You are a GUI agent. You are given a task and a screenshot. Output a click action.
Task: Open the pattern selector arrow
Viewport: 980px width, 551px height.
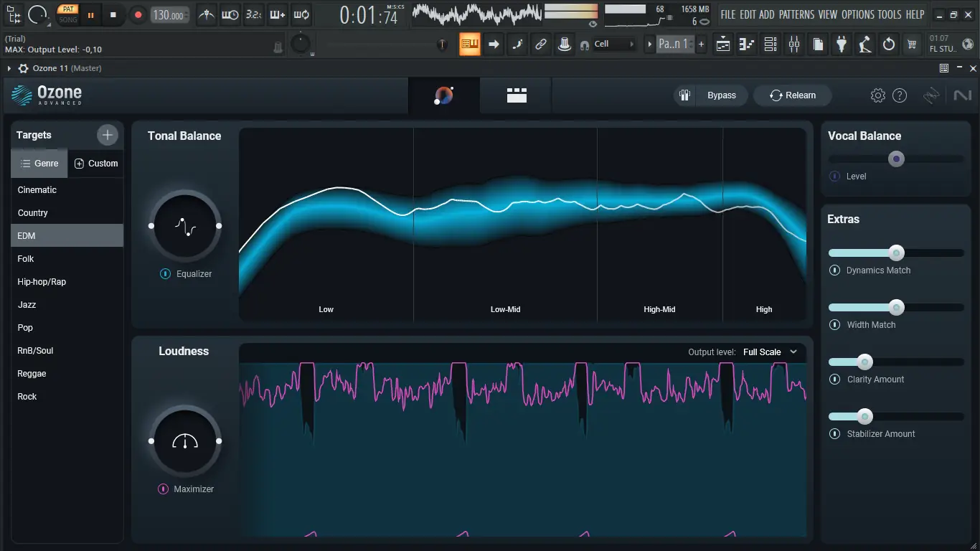point(650,44)
